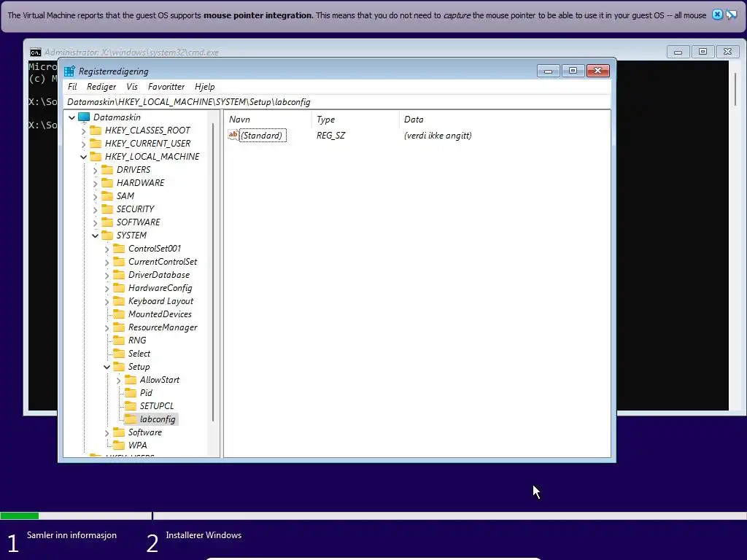Click the cmd.exe window title icon
Viewport: 747px width, 560px height.
pos(36,52)
